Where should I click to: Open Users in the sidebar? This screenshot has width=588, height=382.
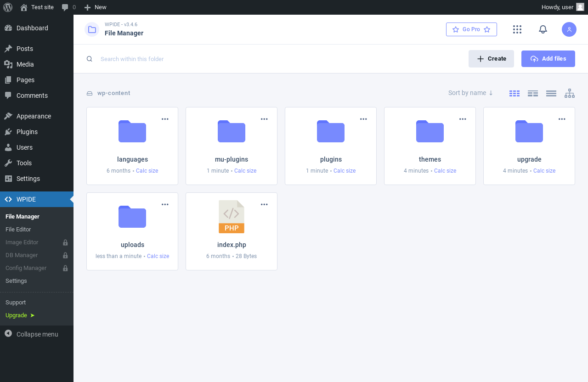click(37, 147)
